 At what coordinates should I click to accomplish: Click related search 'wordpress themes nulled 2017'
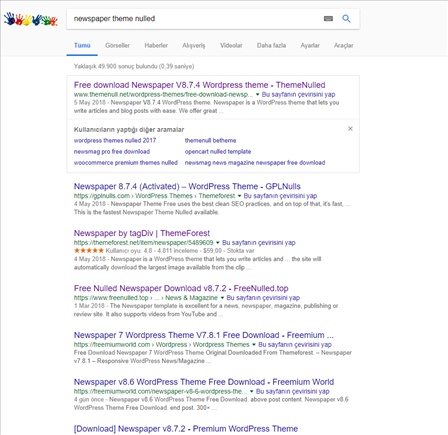pyautogui.click(x=115, y=140)
